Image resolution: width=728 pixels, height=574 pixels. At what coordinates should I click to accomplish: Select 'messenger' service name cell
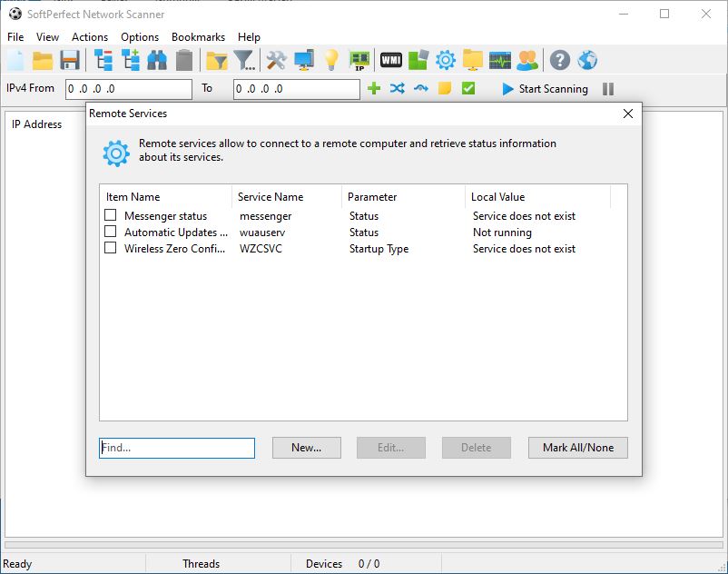(x=266, y=216)
